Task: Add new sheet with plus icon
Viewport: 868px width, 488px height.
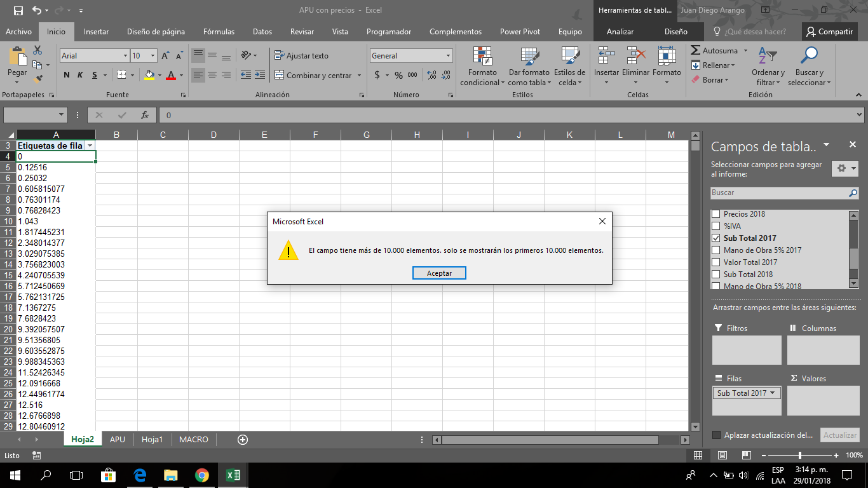Action: (242, 439)
